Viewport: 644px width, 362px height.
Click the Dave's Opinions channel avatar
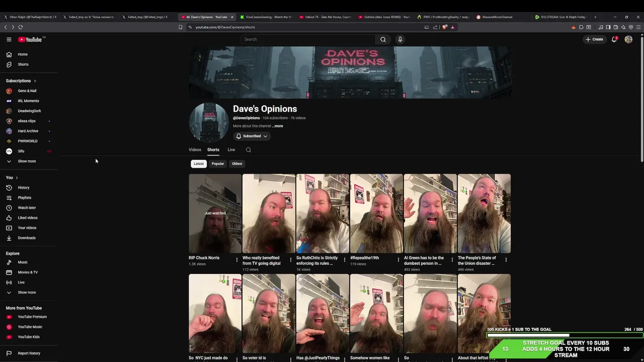(209, 123)
